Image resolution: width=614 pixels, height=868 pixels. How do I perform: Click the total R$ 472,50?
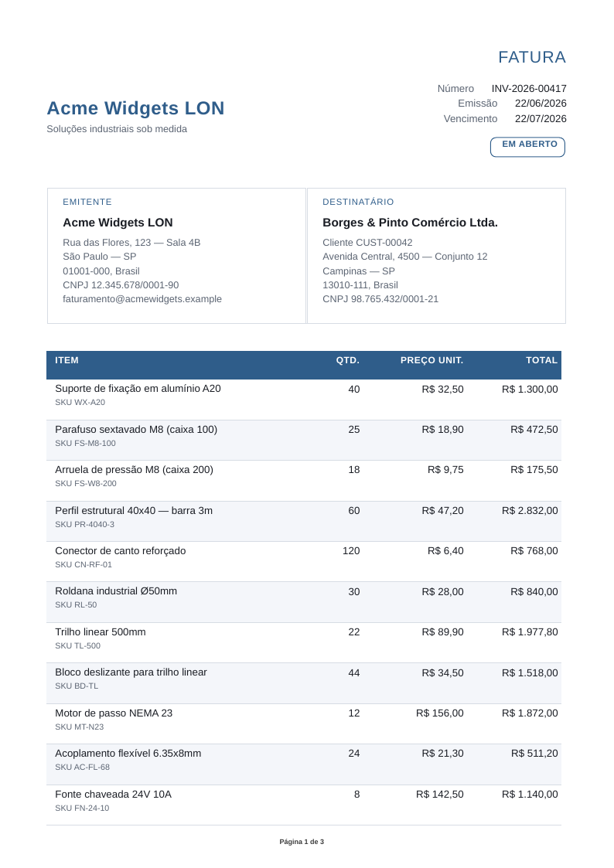pos(534,430)
